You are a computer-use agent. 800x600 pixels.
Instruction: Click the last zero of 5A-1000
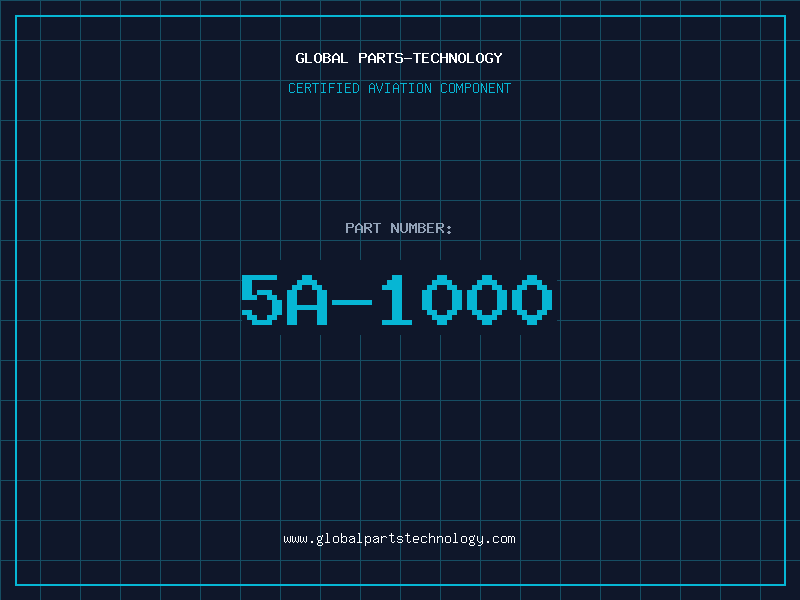532,299
